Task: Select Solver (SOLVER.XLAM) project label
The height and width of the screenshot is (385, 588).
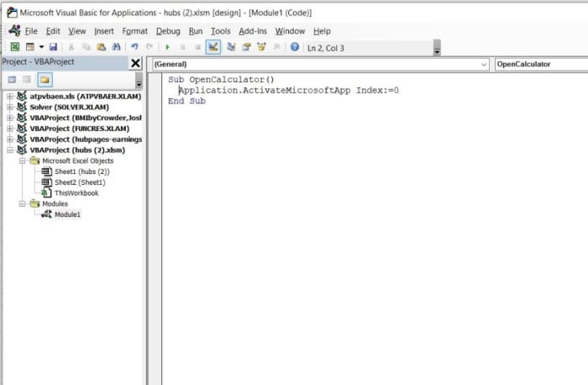Action: click(70, 107)
